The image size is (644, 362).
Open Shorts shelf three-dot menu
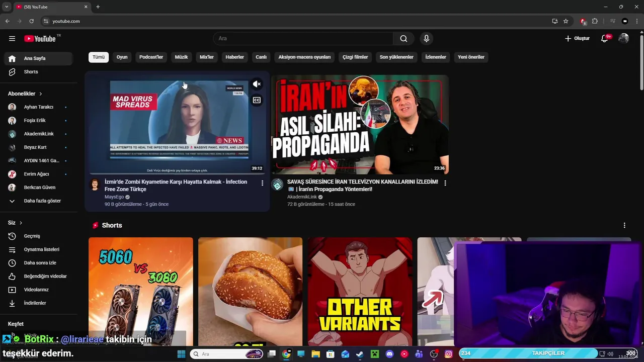tap(624, 225)
